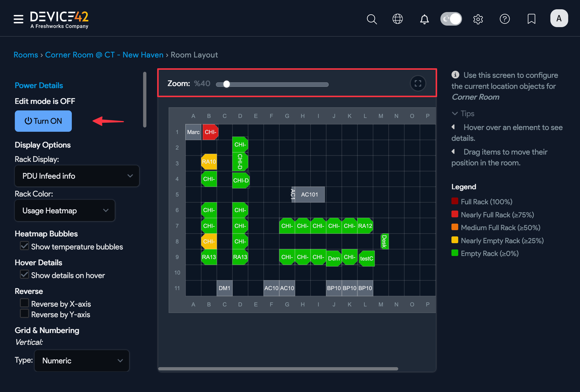Open Corner Room @ CT - New Haven breadcrumb
This screenshot has width=580, height=392.
(104, 55)
